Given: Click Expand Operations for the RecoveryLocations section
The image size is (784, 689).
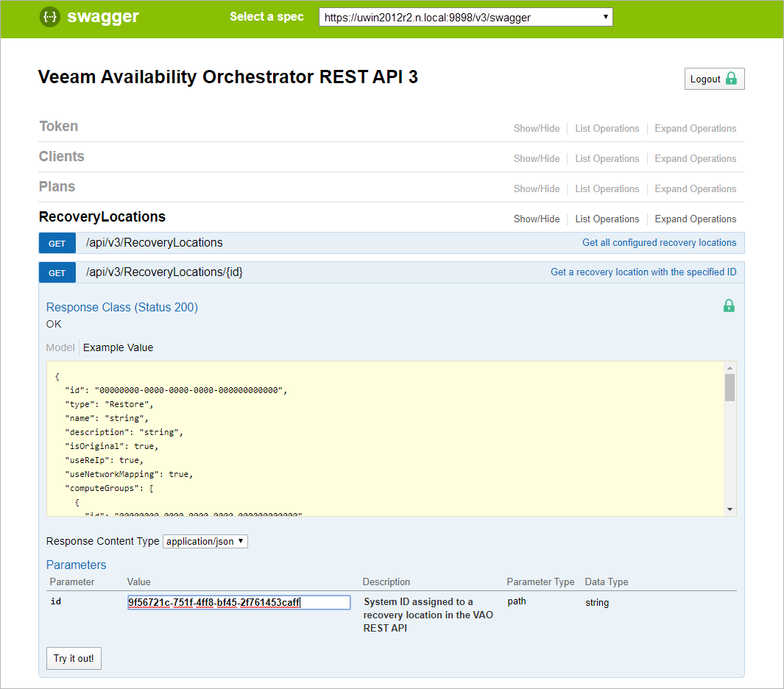Looking at the screenshot, I should [x=696, y=219].
